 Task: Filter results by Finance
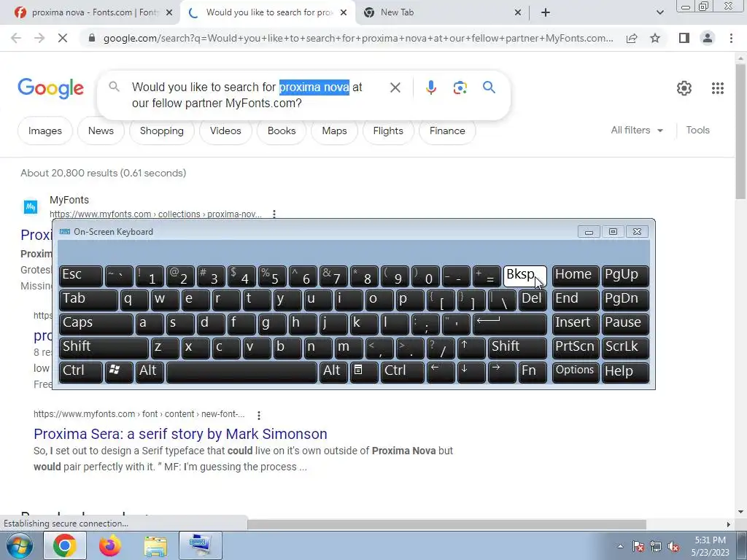447,131
